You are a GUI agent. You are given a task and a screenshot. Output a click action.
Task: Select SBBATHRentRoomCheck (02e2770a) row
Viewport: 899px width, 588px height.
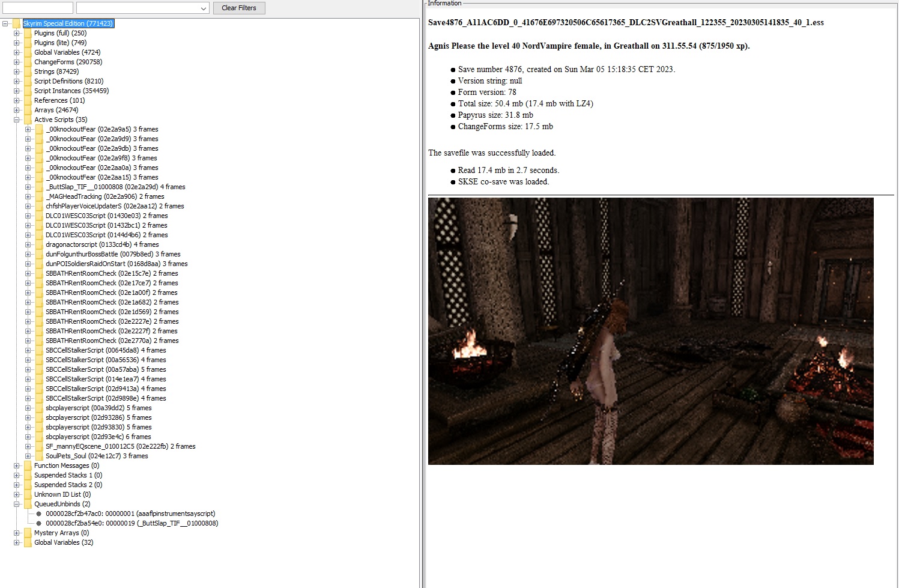pos(112,341)
